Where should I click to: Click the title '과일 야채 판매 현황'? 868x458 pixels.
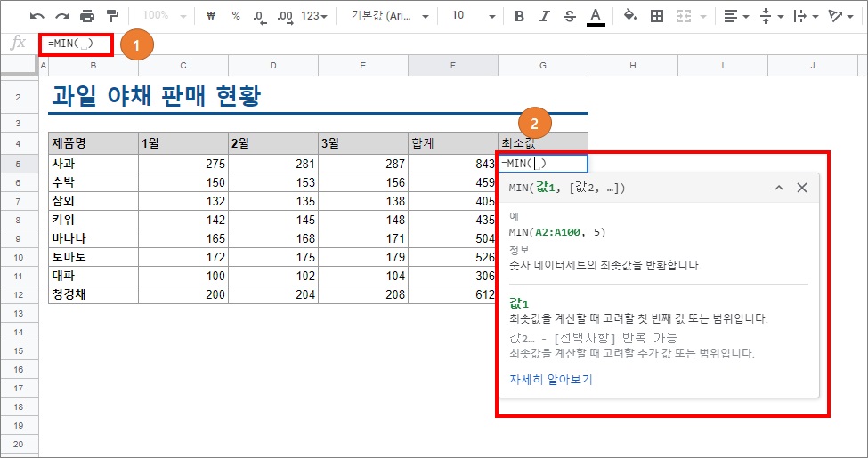click(x=156, y=97)
